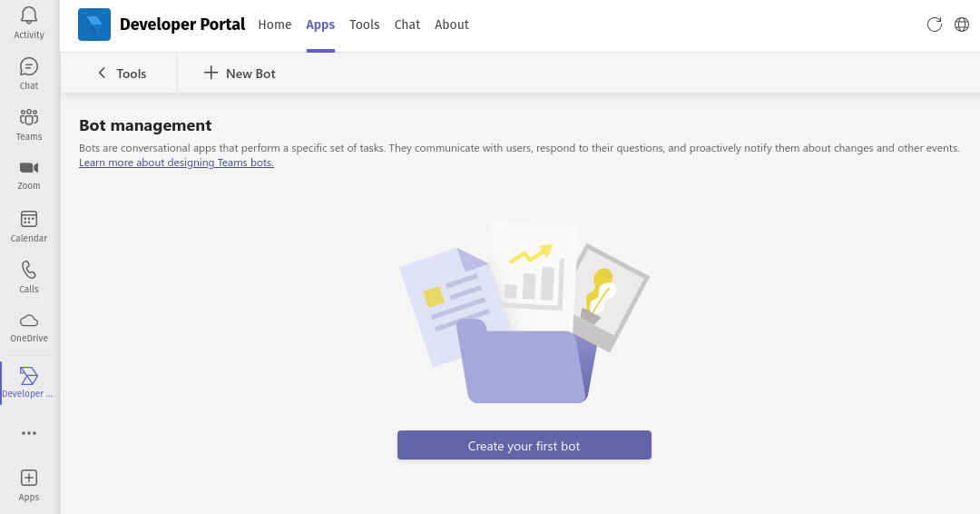This screenshot has height=514, width=980.
Task: Go to the Home tab
Action: [275, 25]
